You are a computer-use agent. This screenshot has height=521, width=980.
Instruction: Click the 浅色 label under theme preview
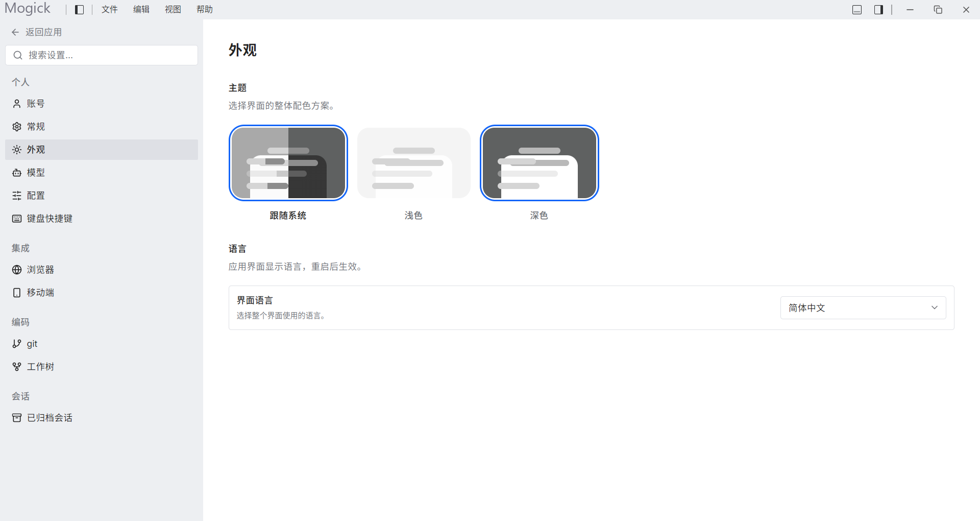(x=413, y=216)
